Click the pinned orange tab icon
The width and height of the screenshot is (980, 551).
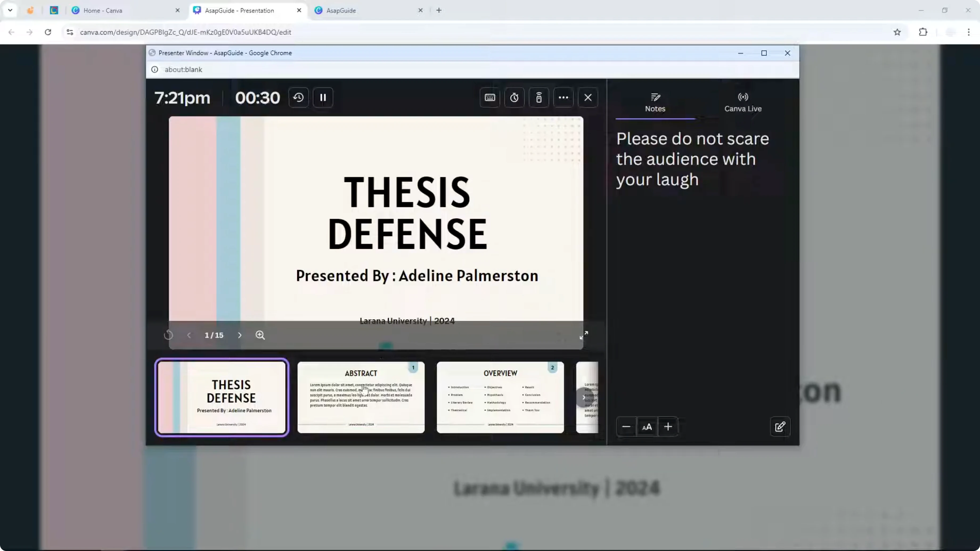[x=30, y=10]
